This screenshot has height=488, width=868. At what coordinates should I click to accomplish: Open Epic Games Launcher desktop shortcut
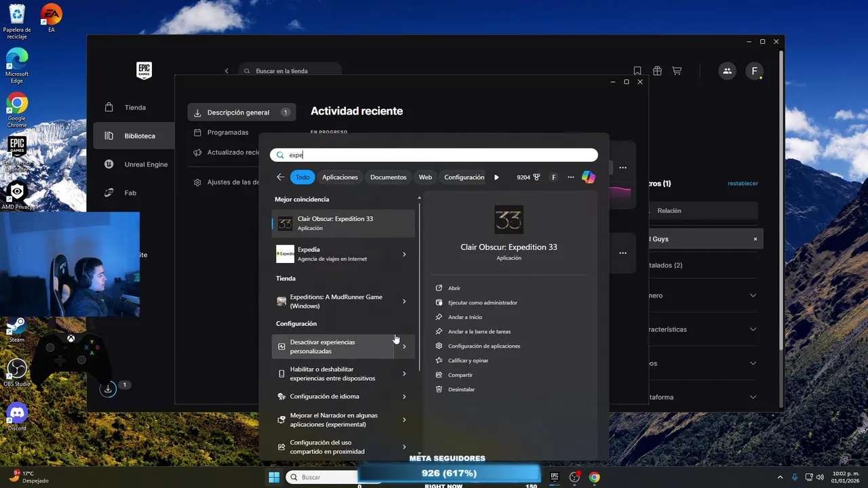click(17, 154)
